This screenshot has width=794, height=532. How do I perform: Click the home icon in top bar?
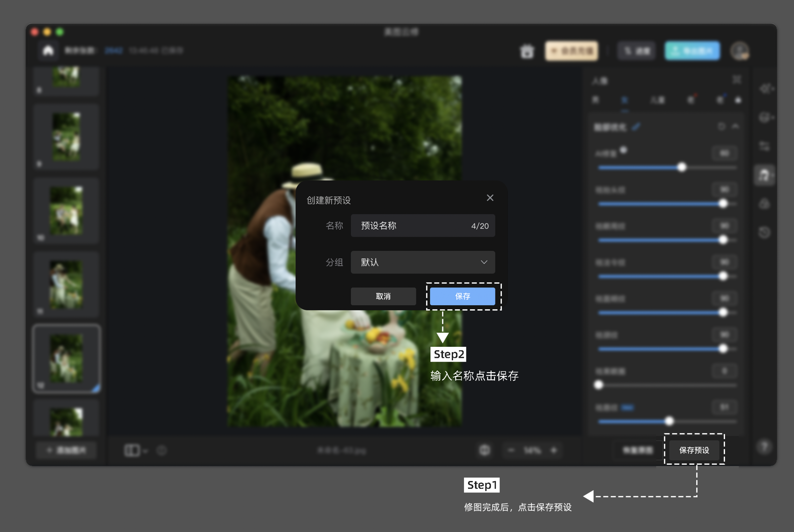(x=48, y=51)
